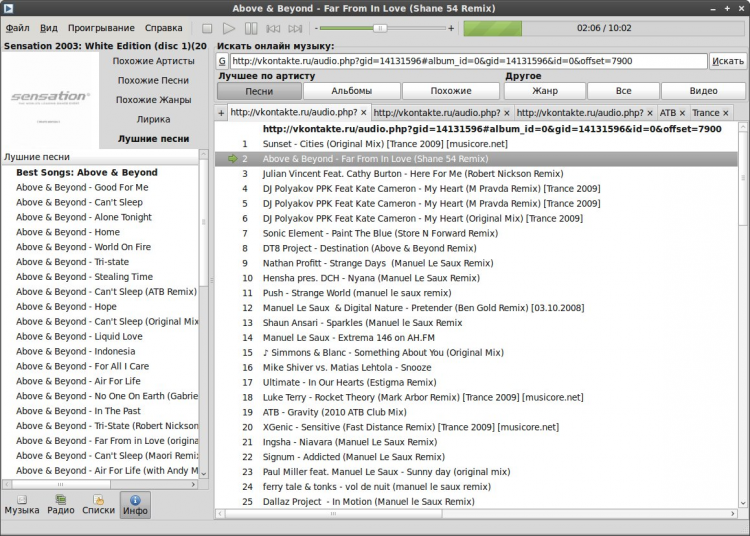
Task: Click Похожие Жанры link
Action: pyautogui.click(x=154, y=100)
